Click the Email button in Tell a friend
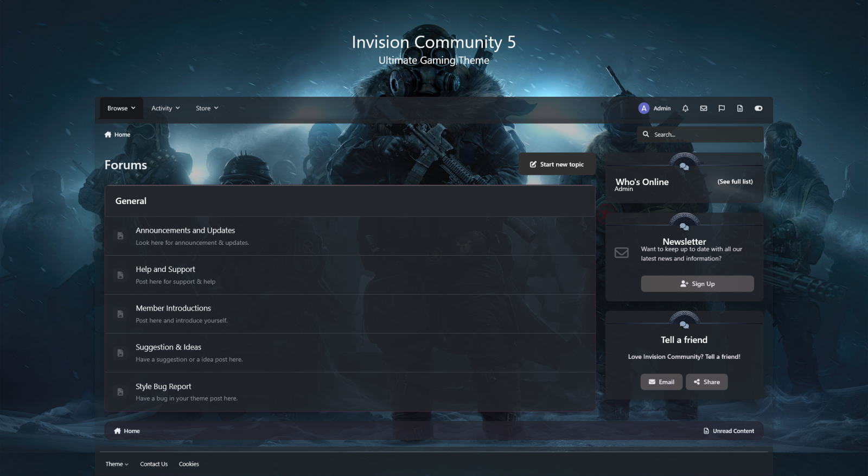Image resolution: width=868 pixels, height=476 pixels. [661, 382]
